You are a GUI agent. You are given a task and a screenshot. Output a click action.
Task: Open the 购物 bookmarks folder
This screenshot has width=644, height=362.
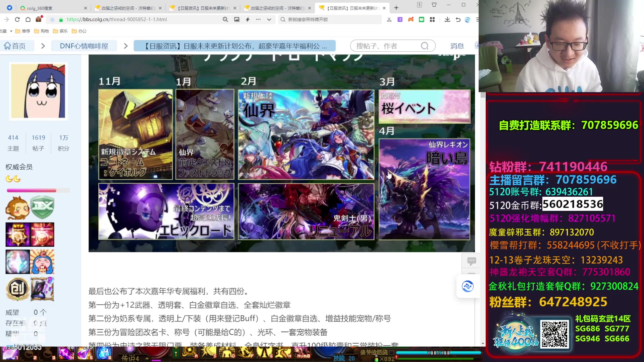[42, 31]
